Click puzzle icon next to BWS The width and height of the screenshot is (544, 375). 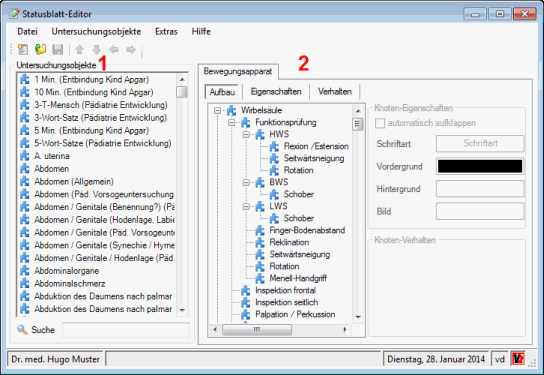pos(260,182)
